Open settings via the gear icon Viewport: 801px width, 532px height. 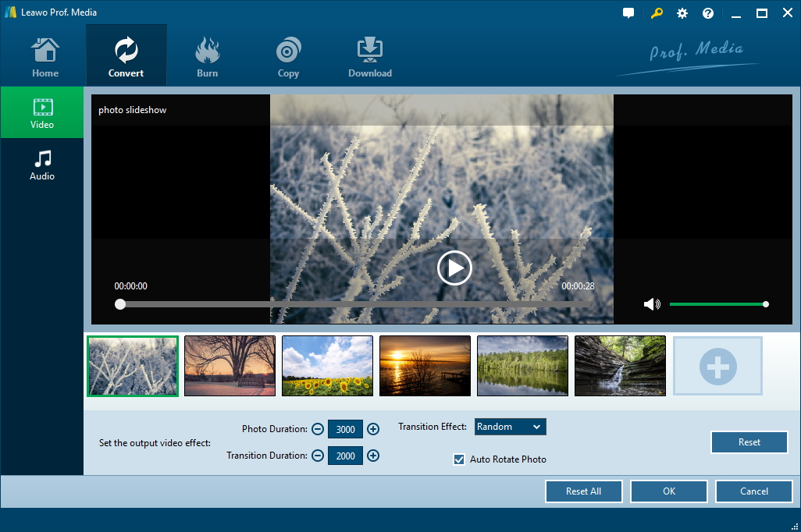click(682, 13)
